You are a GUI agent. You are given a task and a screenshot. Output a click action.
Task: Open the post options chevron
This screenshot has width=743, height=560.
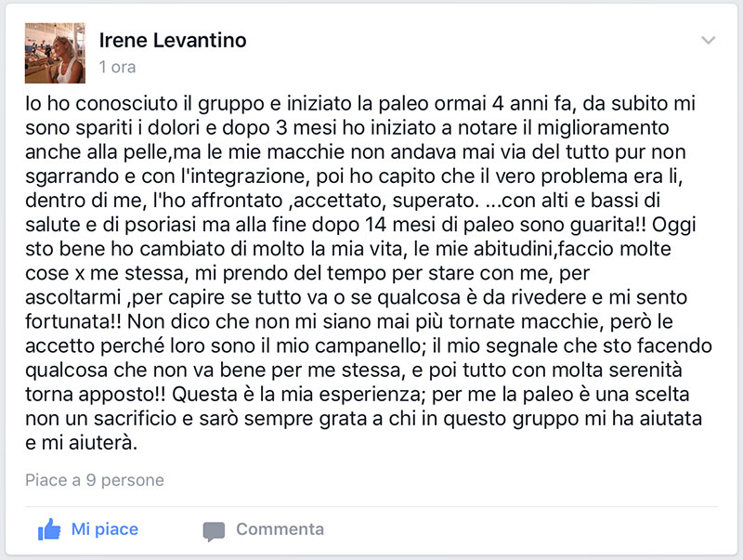708,40
